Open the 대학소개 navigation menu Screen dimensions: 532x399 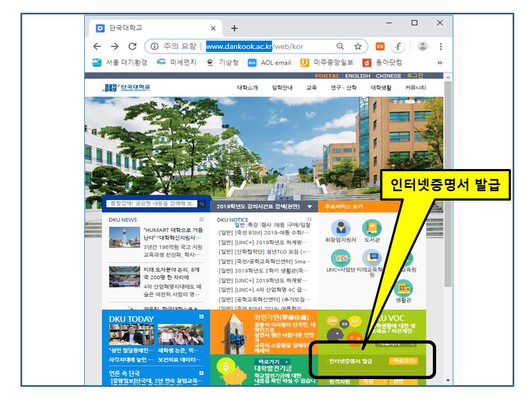pos(248,88)
